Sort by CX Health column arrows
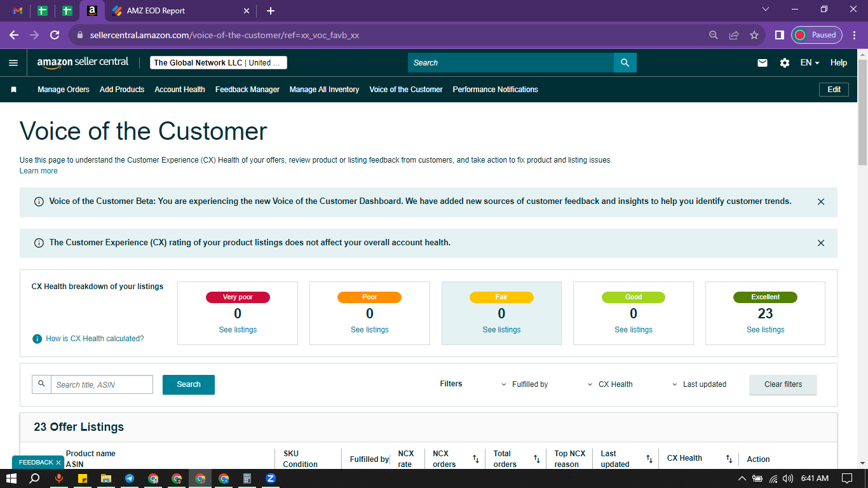Screen dimensions: 868x488 click(729, 459)
